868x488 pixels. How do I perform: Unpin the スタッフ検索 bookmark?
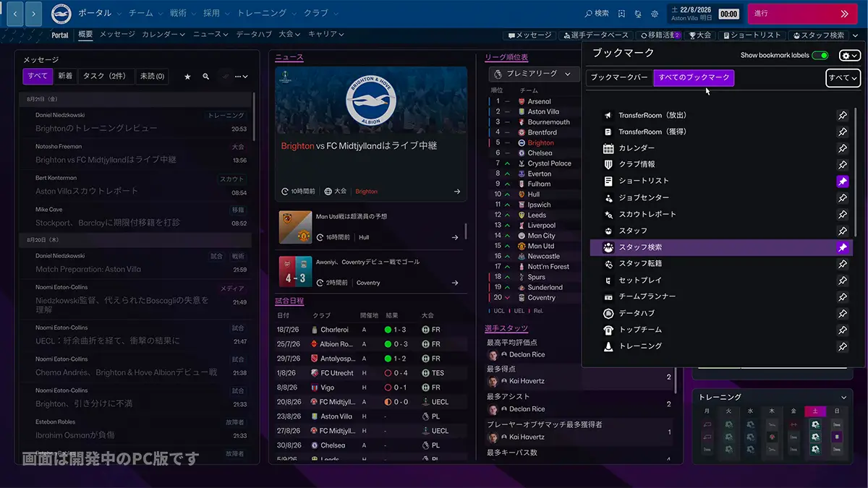click(843, 247)
